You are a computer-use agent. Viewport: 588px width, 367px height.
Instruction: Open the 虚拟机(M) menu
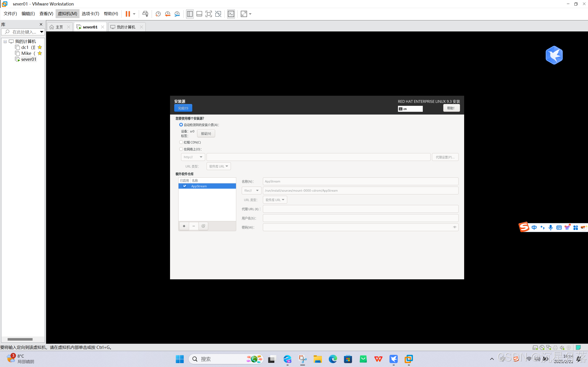pos(67,14)
